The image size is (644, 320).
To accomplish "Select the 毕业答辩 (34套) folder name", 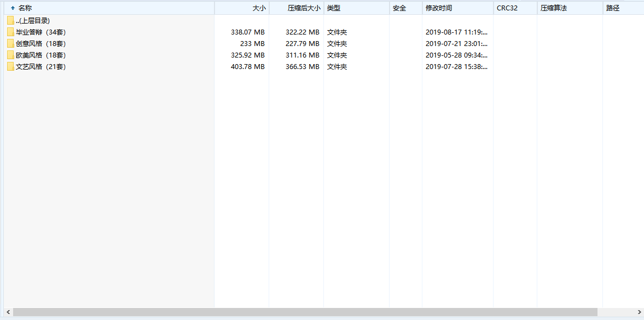I will (x=40, y=32).
